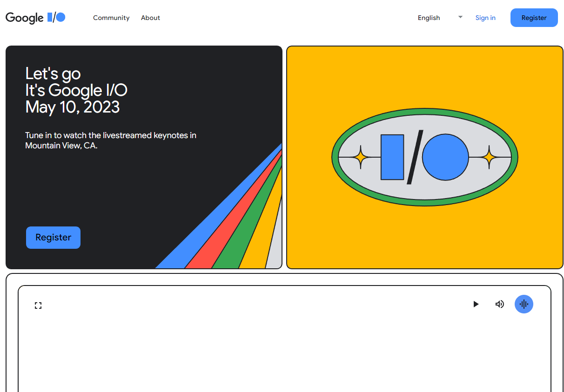The height and width of the screenshot is (392, 564).
Task: Open the Google I/O logo home link
Action: click(35, 18)
